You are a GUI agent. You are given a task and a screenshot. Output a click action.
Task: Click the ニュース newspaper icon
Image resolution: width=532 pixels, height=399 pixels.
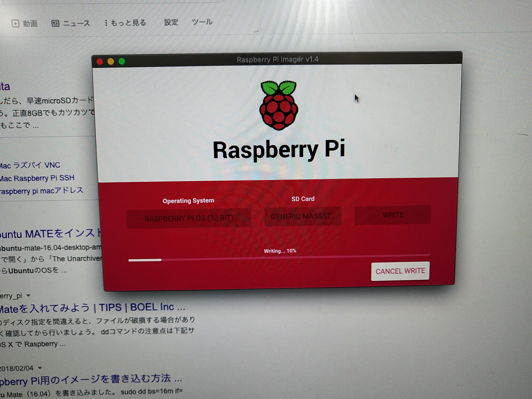(55, 23)
